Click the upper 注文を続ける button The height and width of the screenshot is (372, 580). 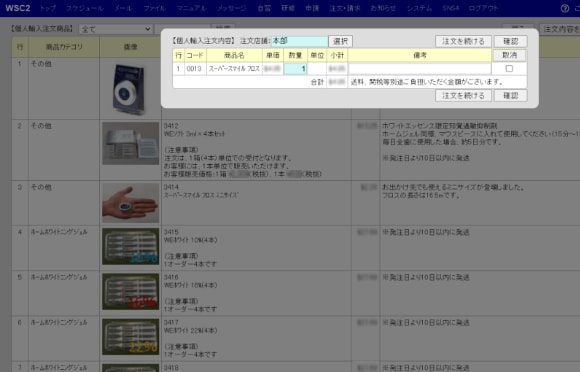tap(463, 41)
